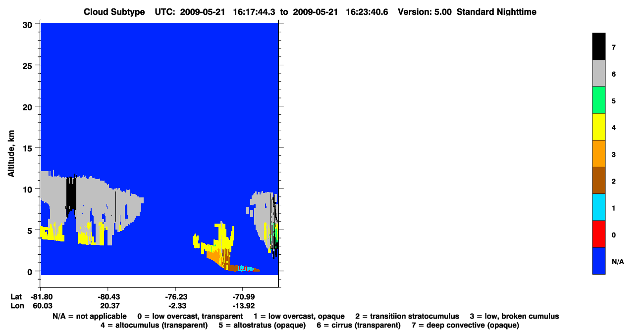Viewport: 644px width, 330px height.
Task: Click the y-axis tick label 5
Action: click(x=31, y=230)
